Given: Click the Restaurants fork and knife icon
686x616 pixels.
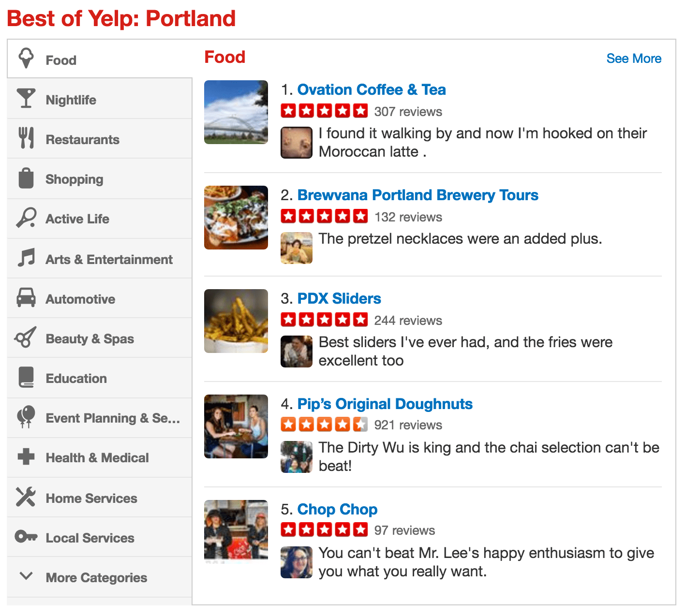Looking at the screenshot, I should pyautogui.click(x=27, y=139).
